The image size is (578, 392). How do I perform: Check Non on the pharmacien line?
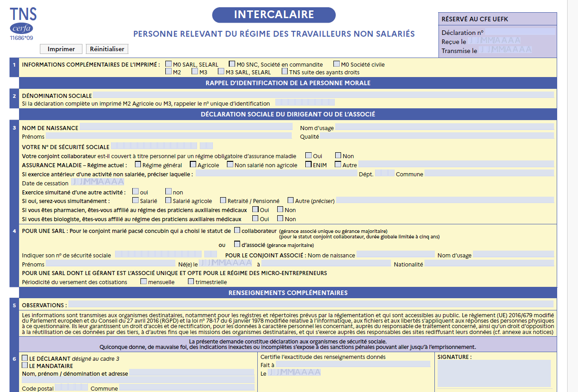point(280,209)
